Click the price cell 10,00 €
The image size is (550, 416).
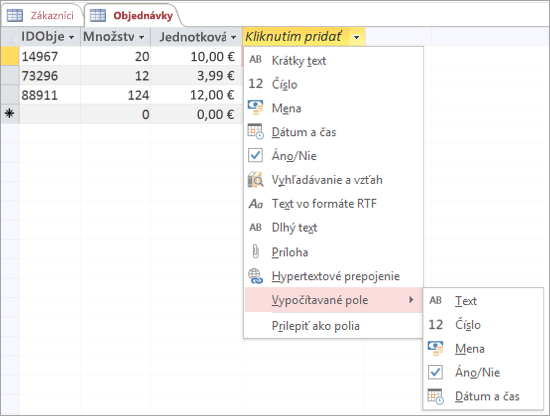(x=196, y=56)
